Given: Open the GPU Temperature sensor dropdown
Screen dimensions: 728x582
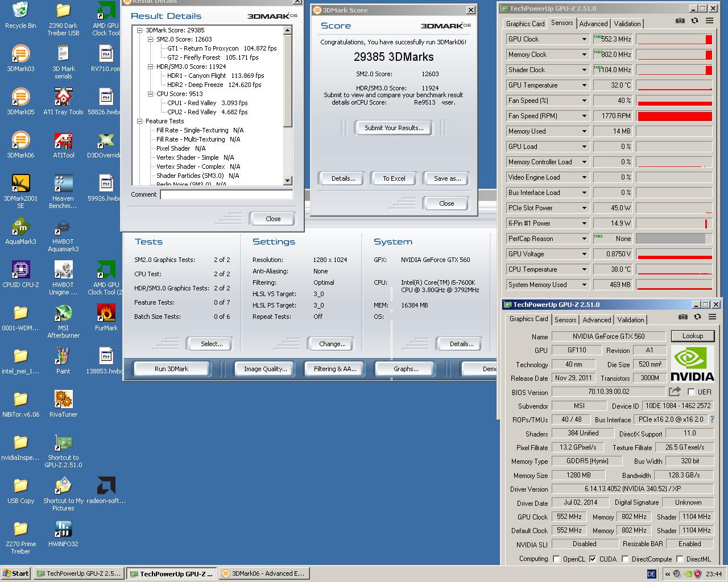Looking at the screenshot, I should [584, 85].
